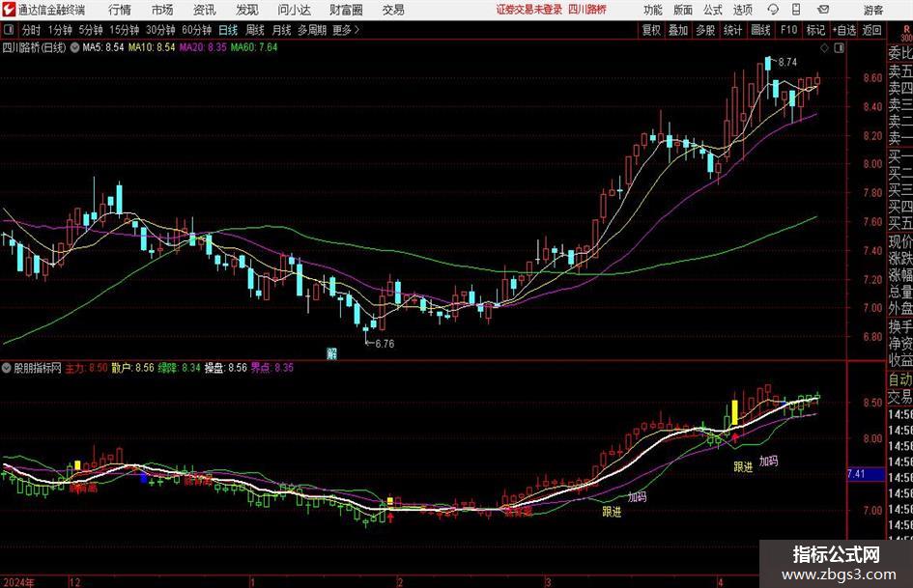This screenshot has width=913, height=588.
Task: Click the 解 marker below the chart
Action: (x=332, y=353)
